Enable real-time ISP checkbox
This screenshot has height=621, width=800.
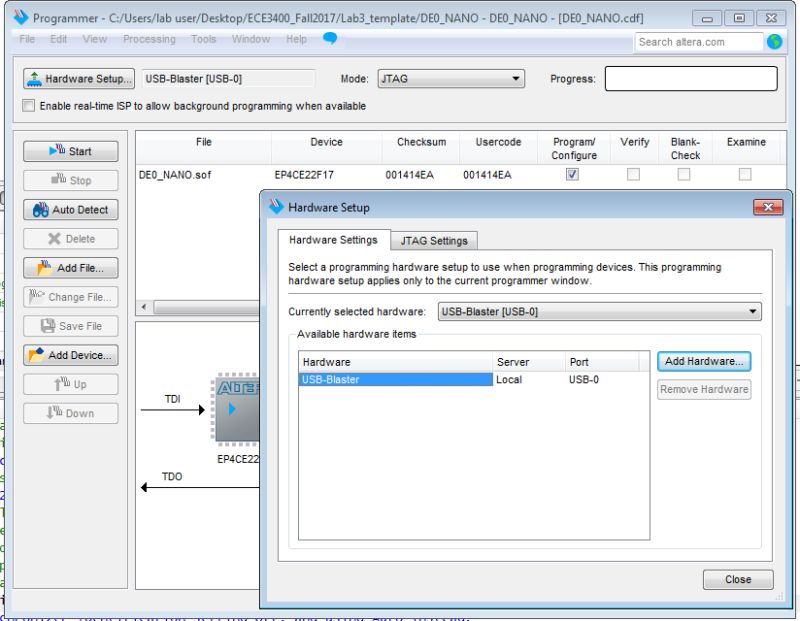[x=29, y=106]
